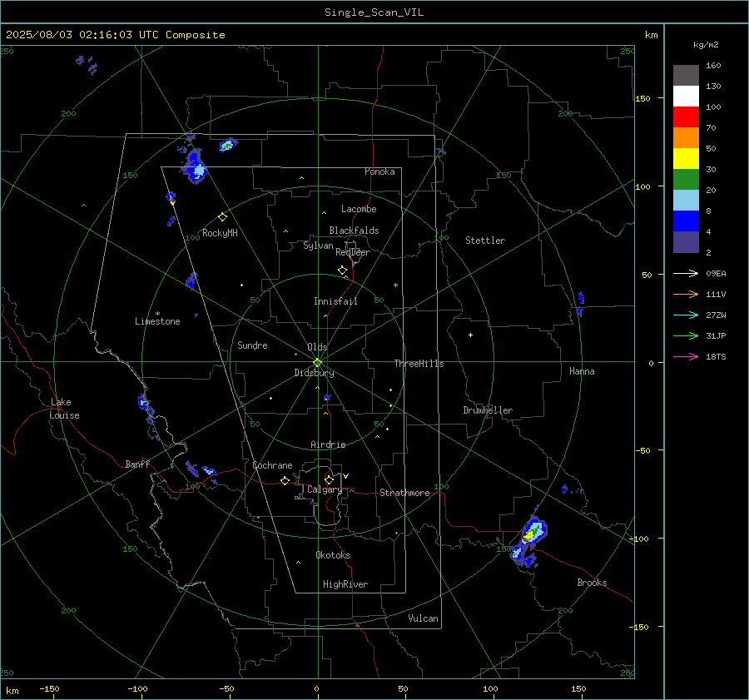Click the Lacombe town label
Viewport: 749px width, 700px height.
click(x=359, y=209)
